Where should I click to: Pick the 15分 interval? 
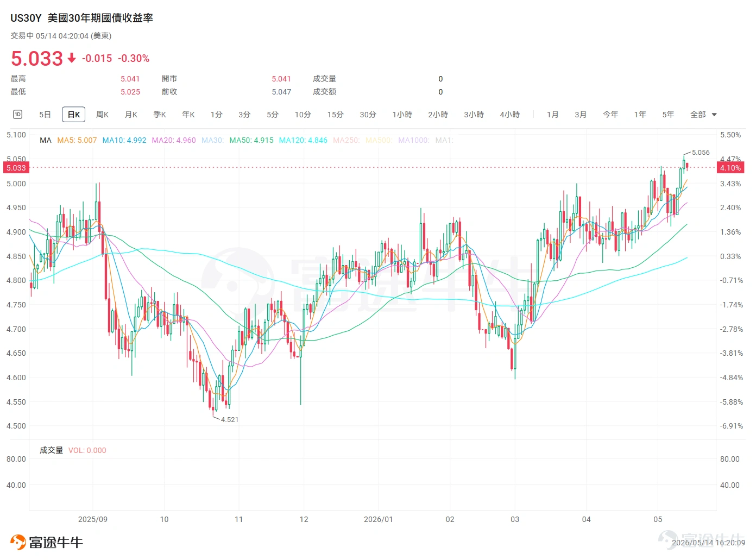pyautogui.click(x=336, y=115)
